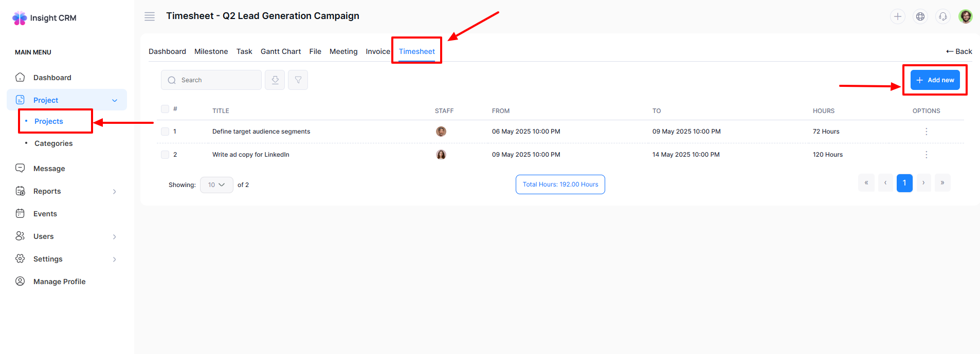980x354 pixels.
Task: Click the globe language icon
Action: 920,16
